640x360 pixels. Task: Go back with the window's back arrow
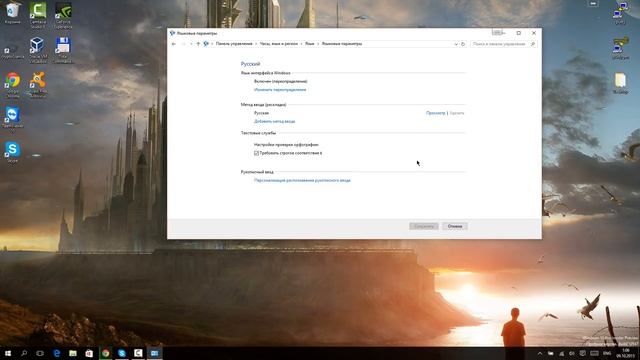pos(174,44)
